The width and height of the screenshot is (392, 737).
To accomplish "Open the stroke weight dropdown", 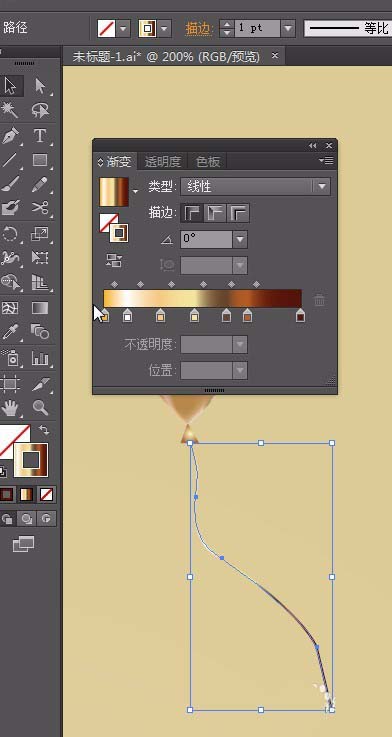I will coord(288,28).
